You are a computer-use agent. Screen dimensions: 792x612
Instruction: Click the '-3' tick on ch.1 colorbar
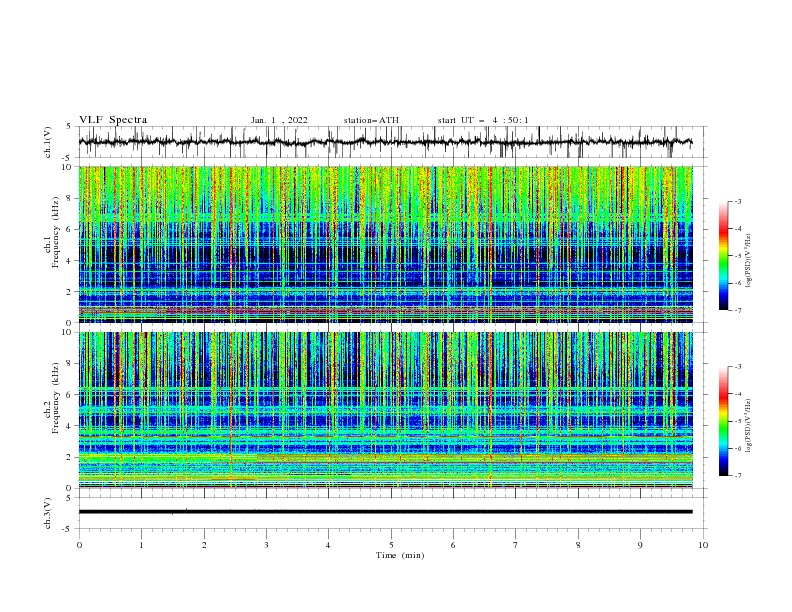click(738, 201)
